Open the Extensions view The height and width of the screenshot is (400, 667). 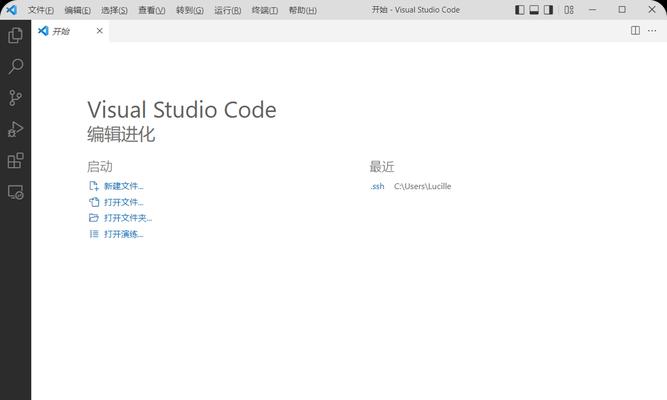coord(15,160)
